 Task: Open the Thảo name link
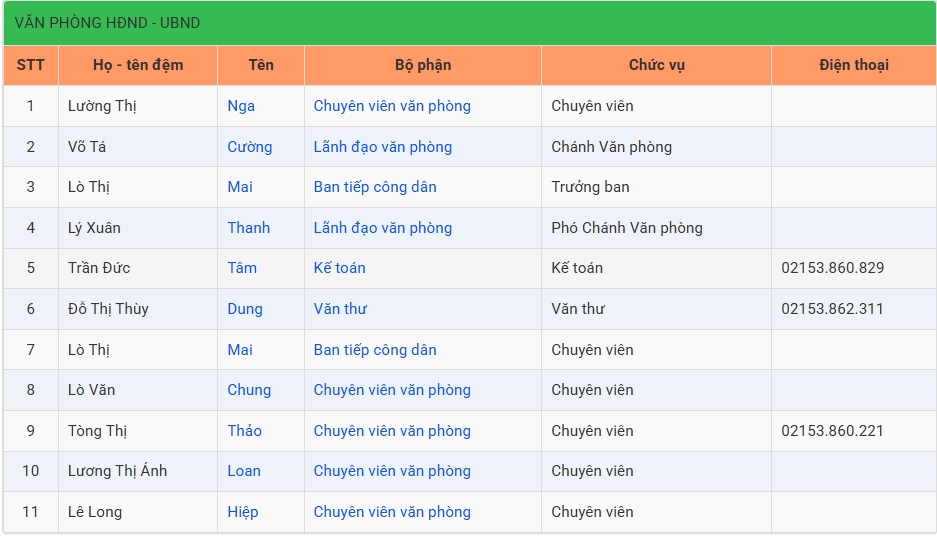click(244, 431)
